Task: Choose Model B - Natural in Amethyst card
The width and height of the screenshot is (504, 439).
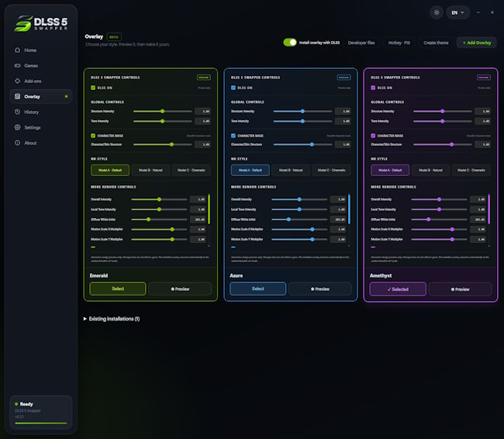Action: tap(430, 170)
